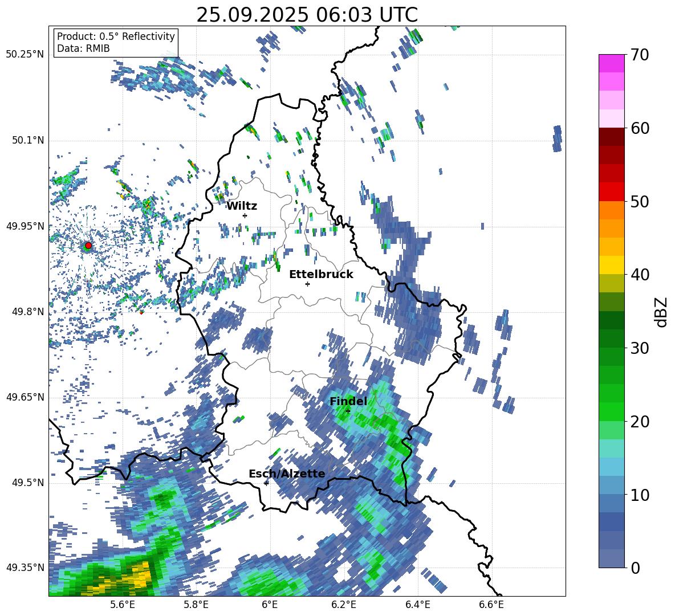Click the 6.6°E longitude label
This screenshot has height=616, width=675.
pos(491,605)
